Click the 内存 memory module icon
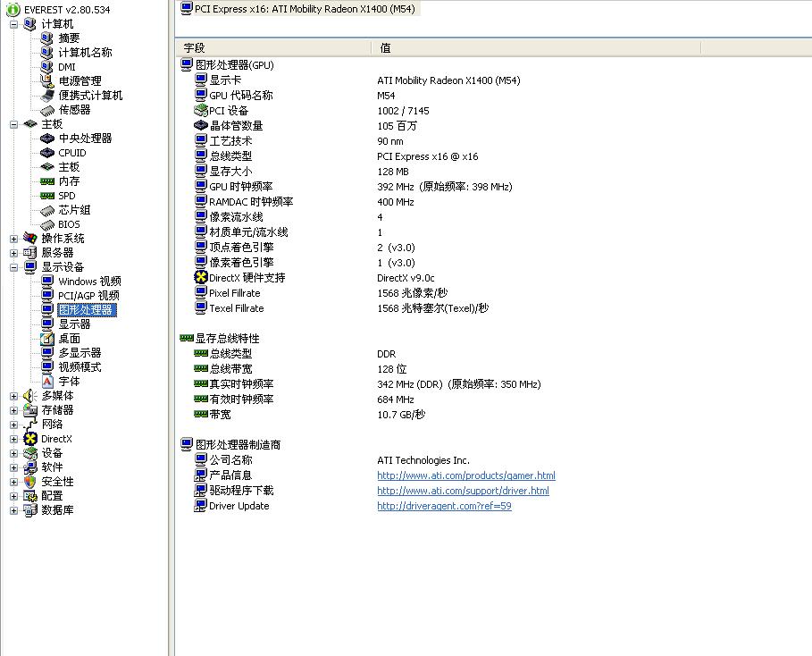 (x=47, y=181)
